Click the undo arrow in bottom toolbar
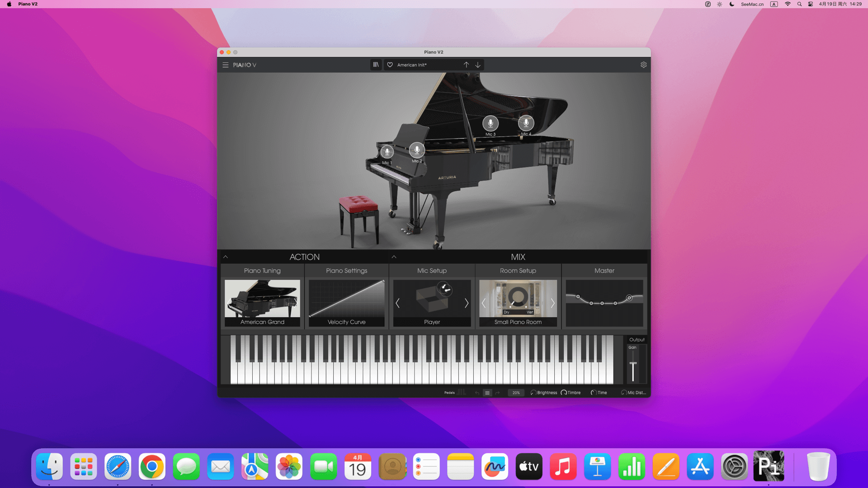This screenshot has height=488, width=868. pos(477,393)
